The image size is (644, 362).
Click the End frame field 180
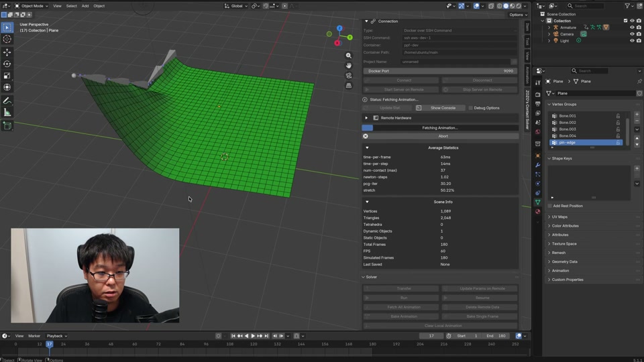pyautogui.click(x=496, y=336)
